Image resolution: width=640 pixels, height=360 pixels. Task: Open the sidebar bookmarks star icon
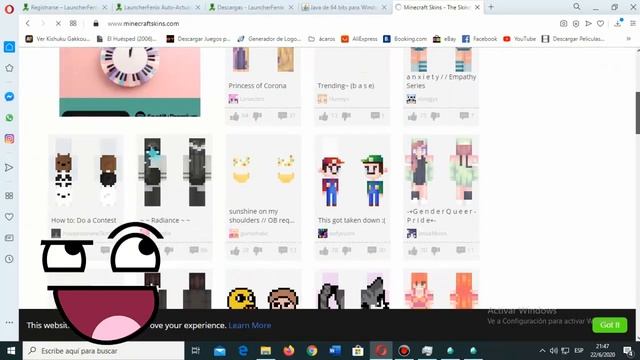click(x=9, y=68)
